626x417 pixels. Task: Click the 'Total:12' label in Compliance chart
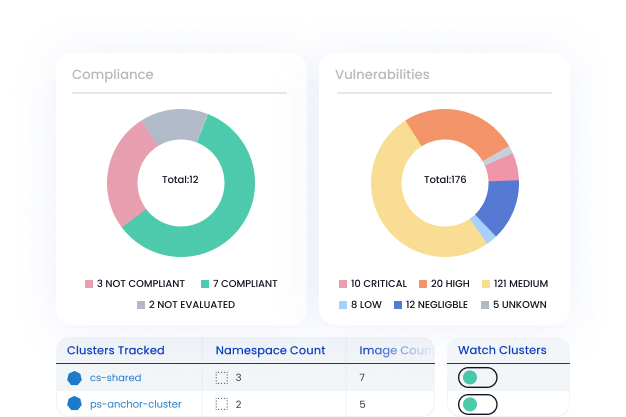pos(180,180)
